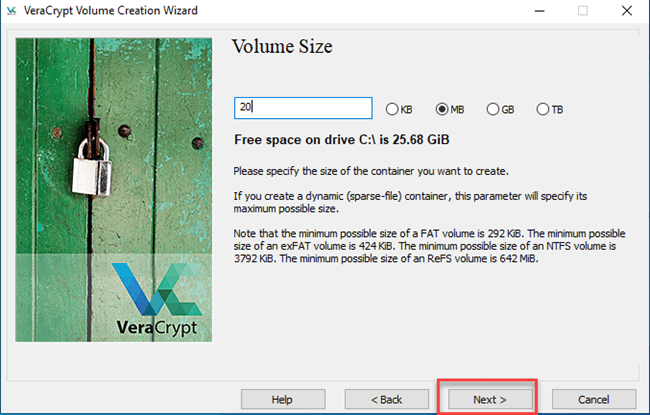Switch the size unit to TB

tap(542, 109)
